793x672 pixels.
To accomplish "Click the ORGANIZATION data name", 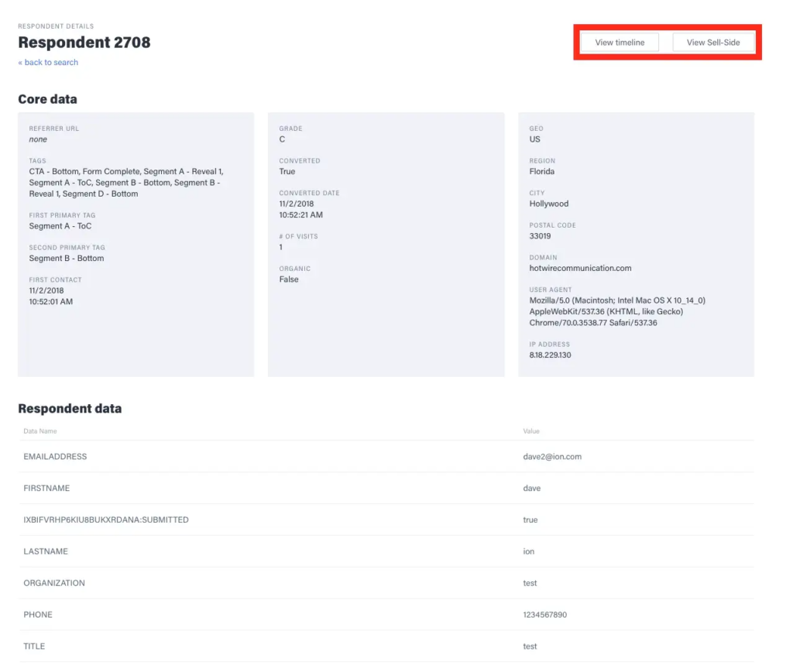I will click(54, 583).
